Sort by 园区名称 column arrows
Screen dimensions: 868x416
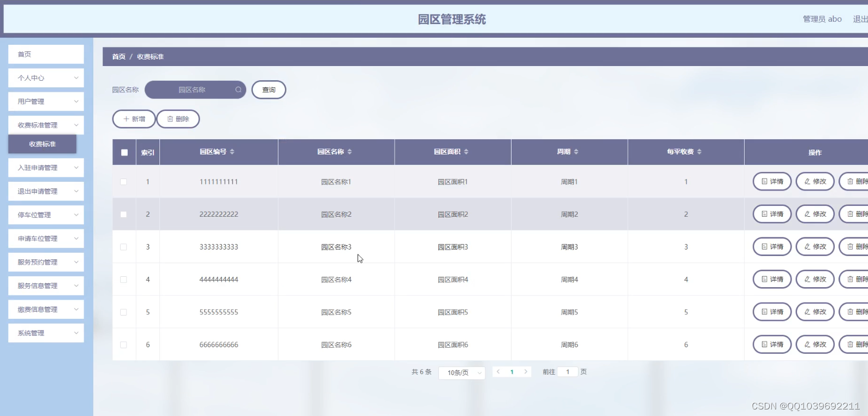point(349,152)
